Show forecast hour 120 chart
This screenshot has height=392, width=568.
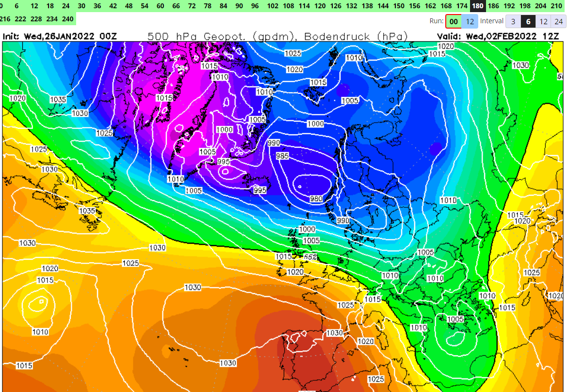(x=320, y=6)
